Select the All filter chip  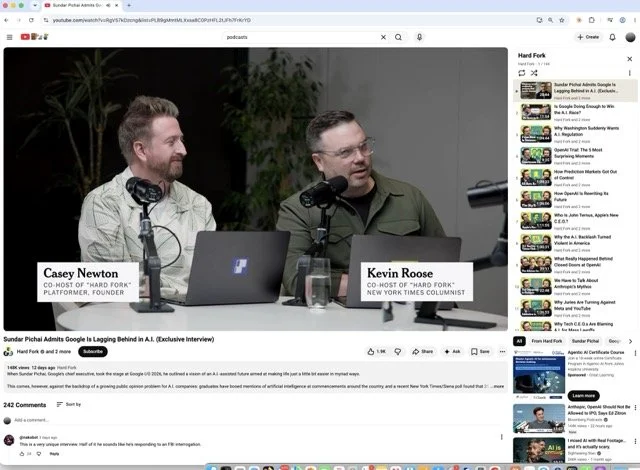(519, 341)
